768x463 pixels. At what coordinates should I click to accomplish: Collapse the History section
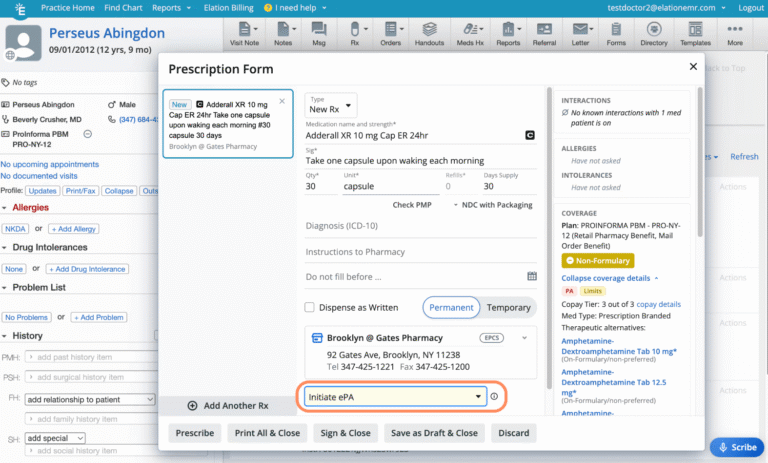tap(4, 336)
